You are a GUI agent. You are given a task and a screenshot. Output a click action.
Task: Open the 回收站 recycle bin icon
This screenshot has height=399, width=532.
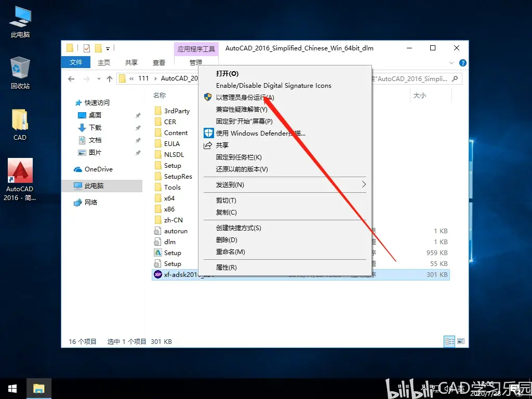point(20,73)
